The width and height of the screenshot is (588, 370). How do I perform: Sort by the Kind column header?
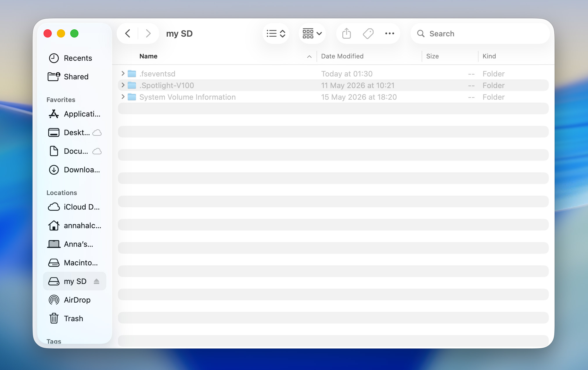(489, 56)
